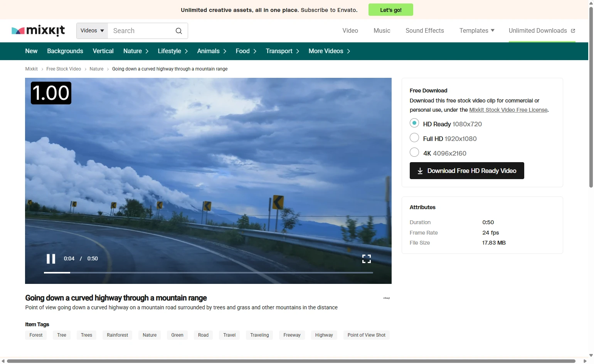Image resolution: width=594 pixels, height=364 pixels.
Task: Click the Mixkit logo
Action: coord(38,30)
